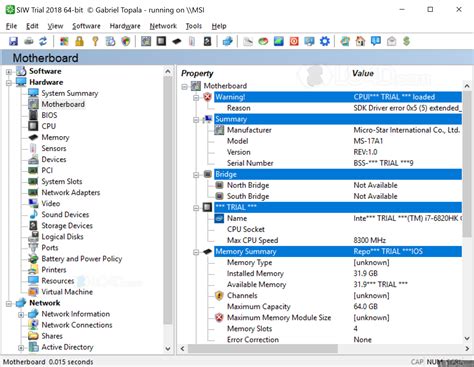Screen dimensions: 474x367
Task: Select the Devices tree item
Action: (54, 159)
